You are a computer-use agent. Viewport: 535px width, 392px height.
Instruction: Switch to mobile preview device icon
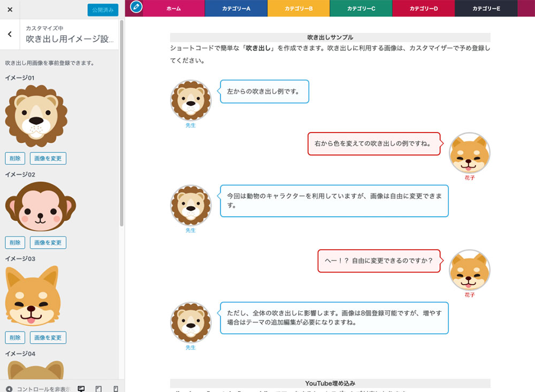point(116,389)
